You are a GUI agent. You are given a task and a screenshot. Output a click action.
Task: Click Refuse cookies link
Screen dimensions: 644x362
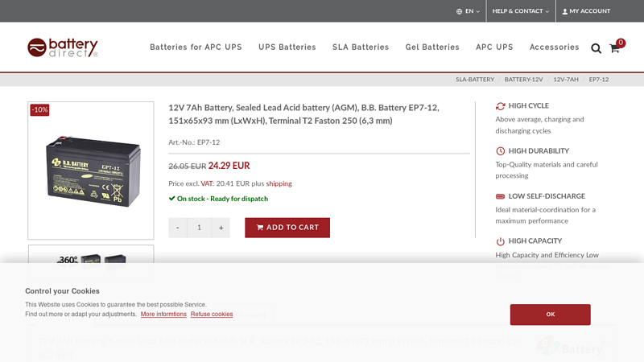(212, 314)
